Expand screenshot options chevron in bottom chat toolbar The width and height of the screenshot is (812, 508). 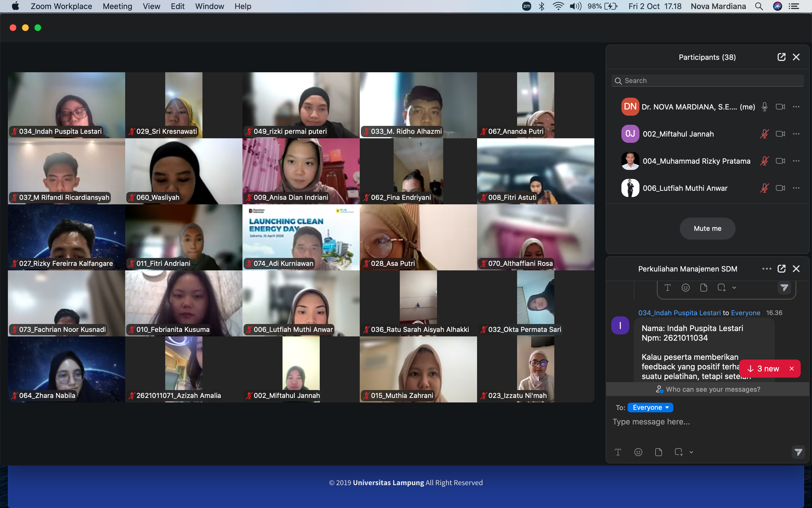(691, 452)
